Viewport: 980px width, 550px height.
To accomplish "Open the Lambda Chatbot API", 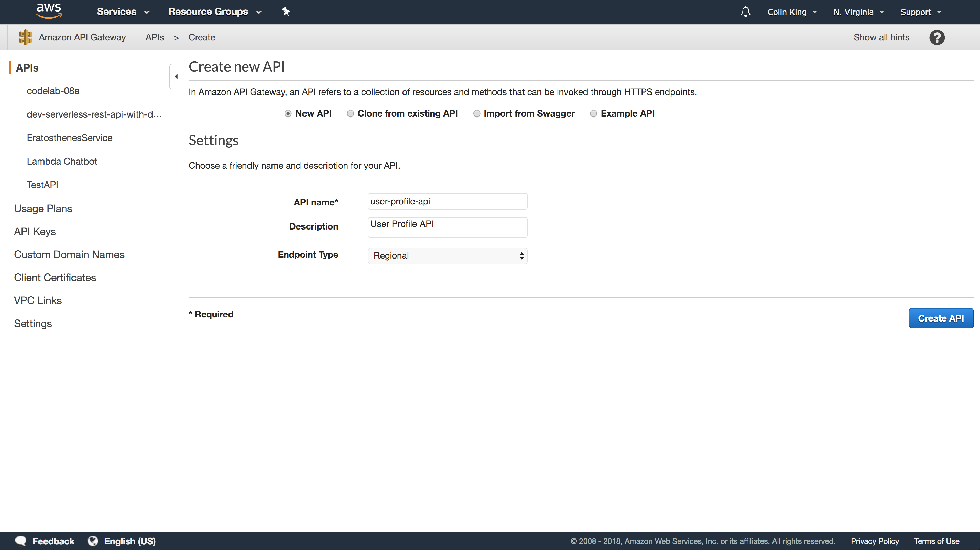I will [x=62, y=161].
